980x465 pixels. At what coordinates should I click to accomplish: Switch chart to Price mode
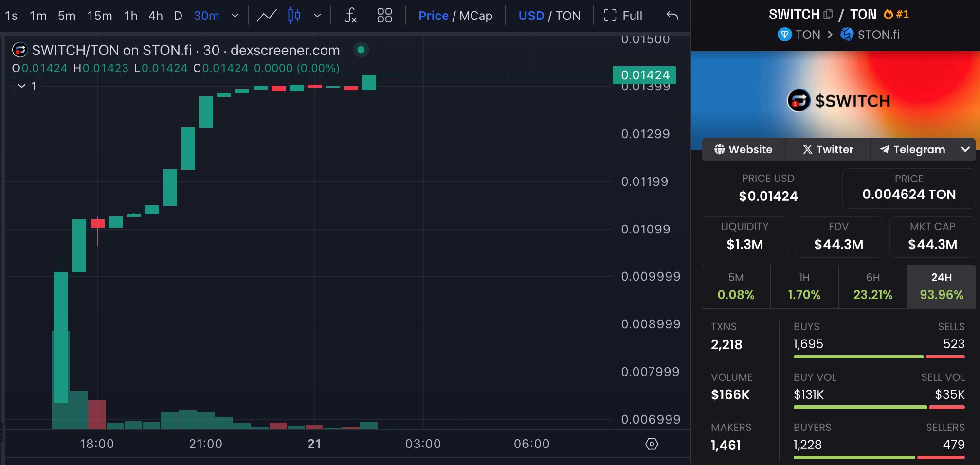pos(433,16)
